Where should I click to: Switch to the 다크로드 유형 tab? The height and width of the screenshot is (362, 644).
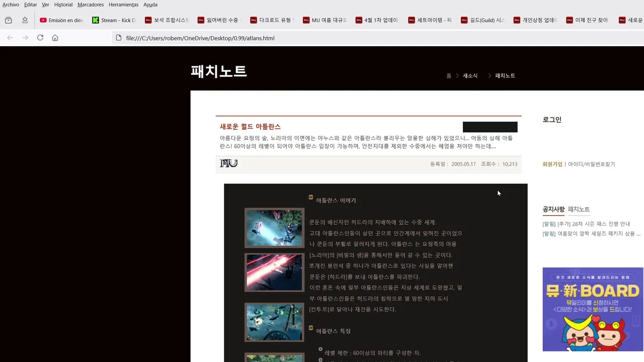(272, 20)
